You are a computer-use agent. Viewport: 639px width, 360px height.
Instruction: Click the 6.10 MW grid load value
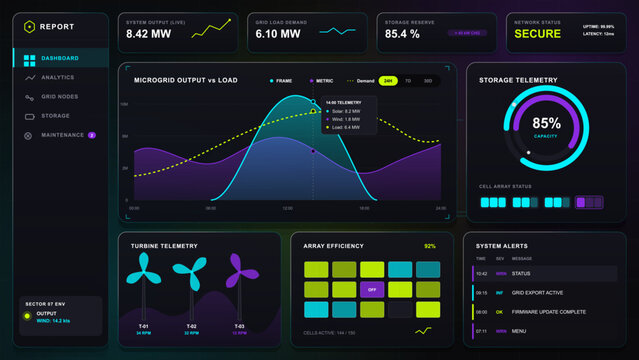pyautogui.click(x=278, y=34)
